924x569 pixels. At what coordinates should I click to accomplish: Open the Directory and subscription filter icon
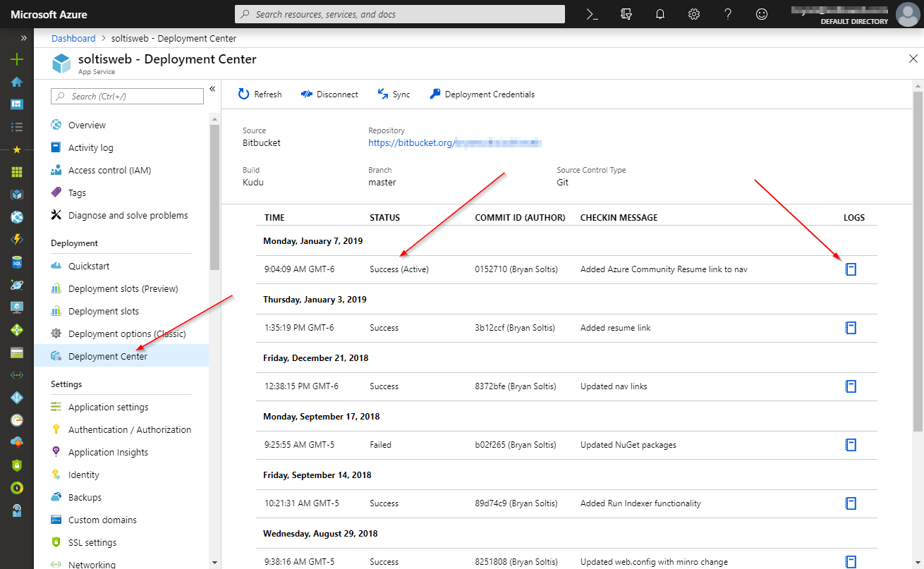(626, 14)
